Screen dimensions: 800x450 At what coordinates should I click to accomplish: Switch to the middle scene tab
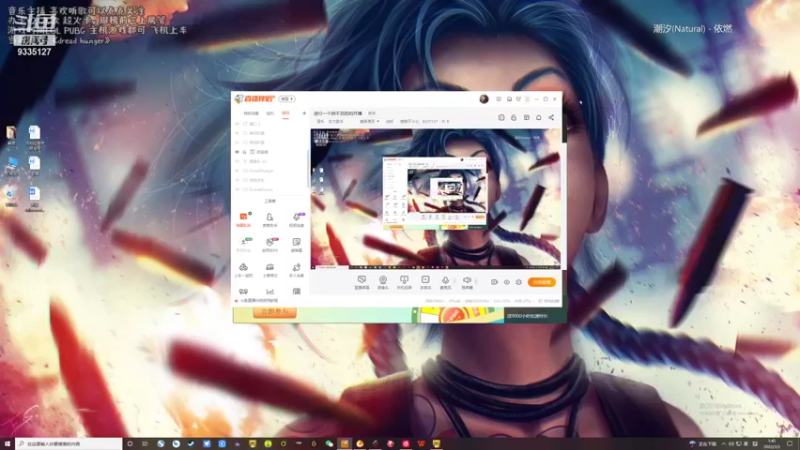pyautogui.click(x=270, y=113)
